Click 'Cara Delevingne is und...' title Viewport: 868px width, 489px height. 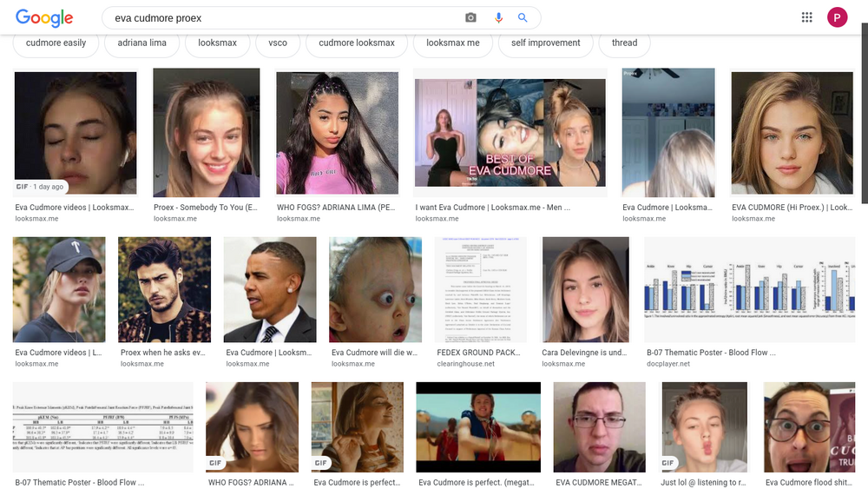[x=584, y=353]
